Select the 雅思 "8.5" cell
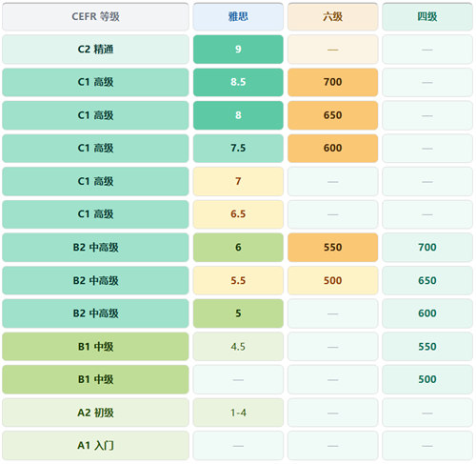Viewport: 476px width, 464px height. (238, 82)
